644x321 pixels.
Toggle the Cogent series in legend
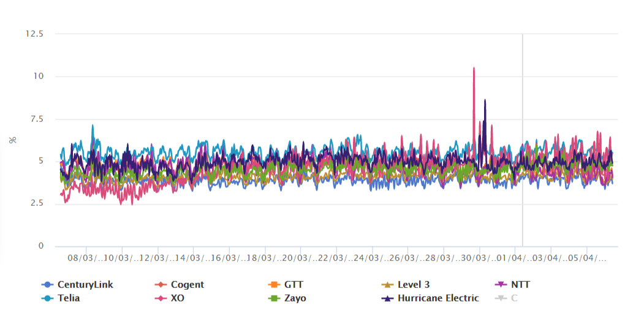179,284
